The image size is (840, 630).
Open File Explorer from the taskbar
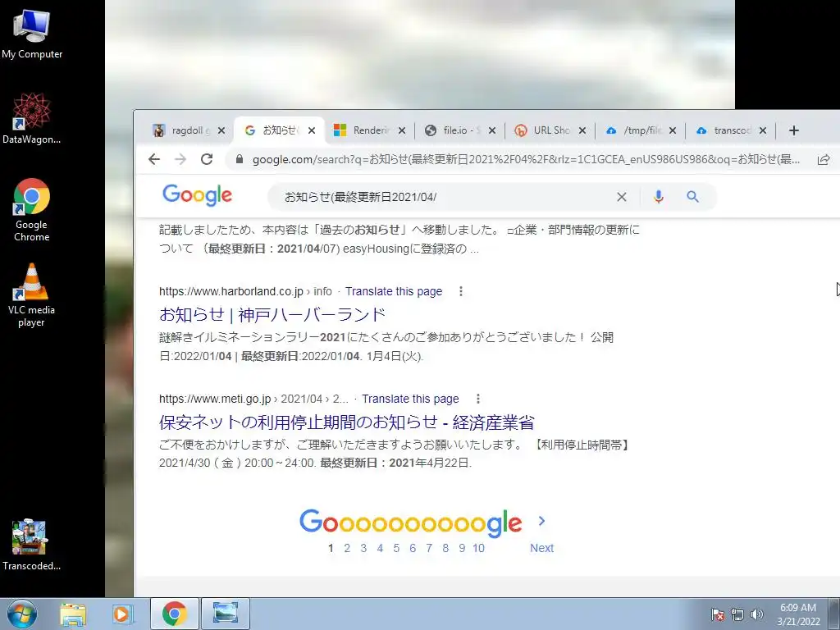tap(73, 614)
